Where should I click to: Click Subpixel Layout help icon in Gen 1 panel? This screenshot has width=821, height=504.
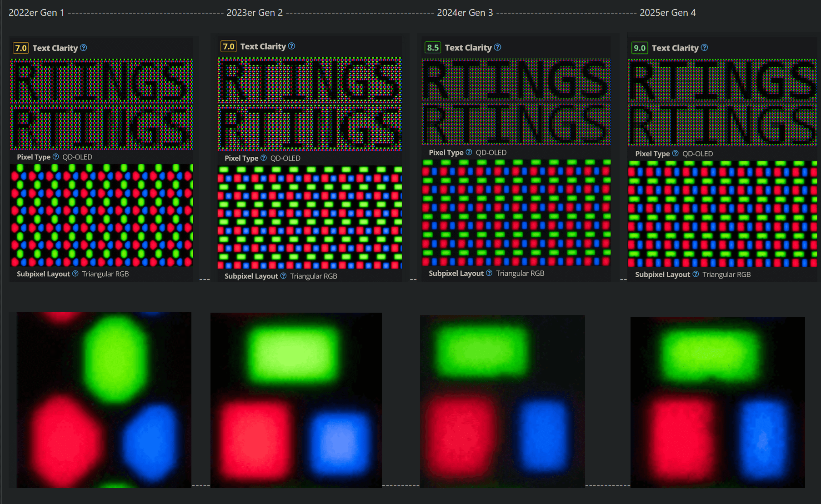75,274
